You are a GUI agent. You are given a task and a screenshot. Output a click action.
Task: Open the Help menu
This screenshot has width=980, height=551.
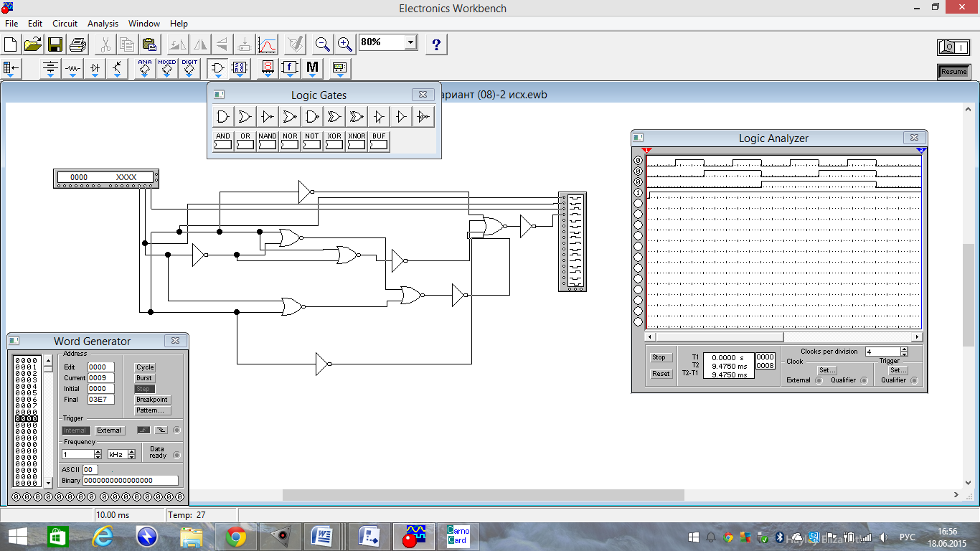point(179,24)
